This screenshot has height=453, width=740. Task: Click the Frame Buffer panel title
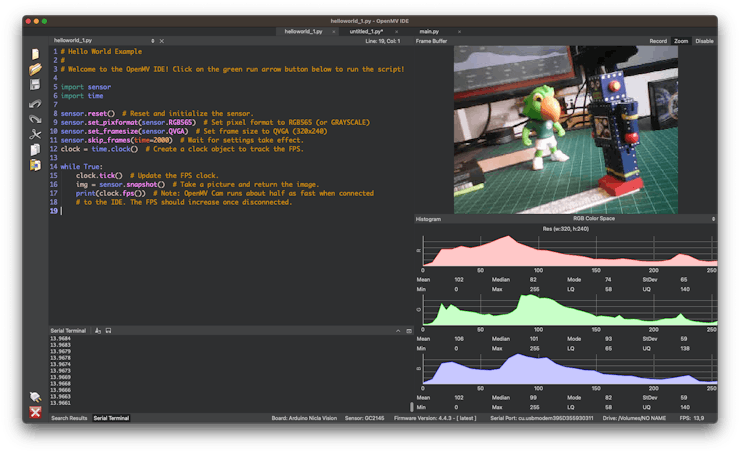[431, 41]
